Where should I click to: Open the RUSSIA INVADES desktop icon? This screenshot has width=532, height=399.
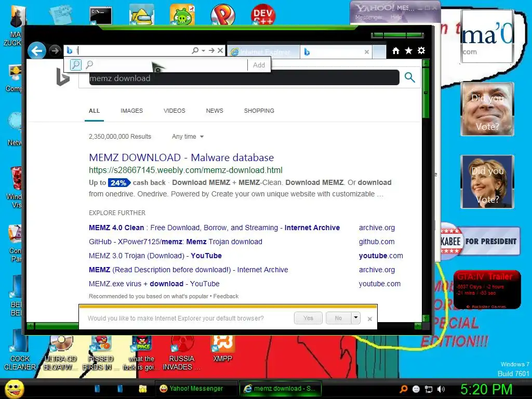181,353
